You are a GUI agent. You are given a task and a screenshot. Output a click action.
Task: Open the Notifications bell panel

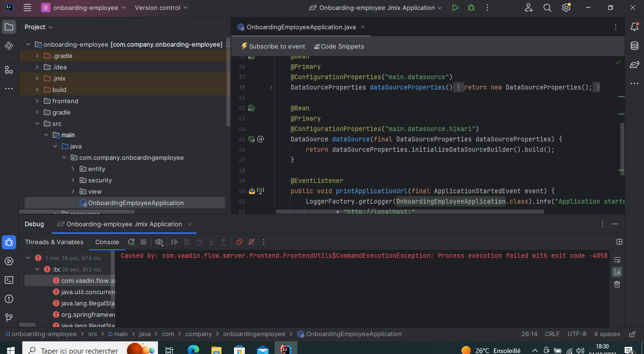635,27
